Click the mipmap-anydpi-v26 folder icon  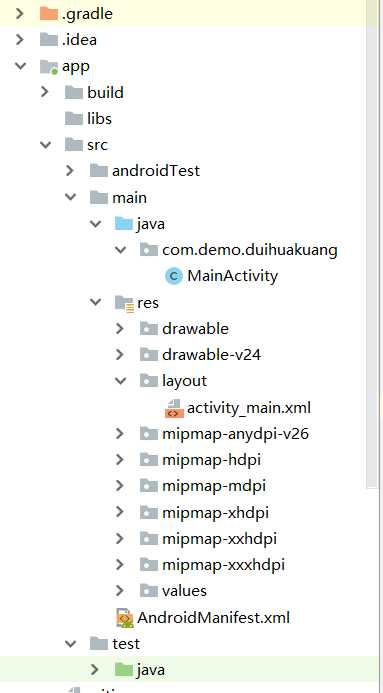(149, 434)
